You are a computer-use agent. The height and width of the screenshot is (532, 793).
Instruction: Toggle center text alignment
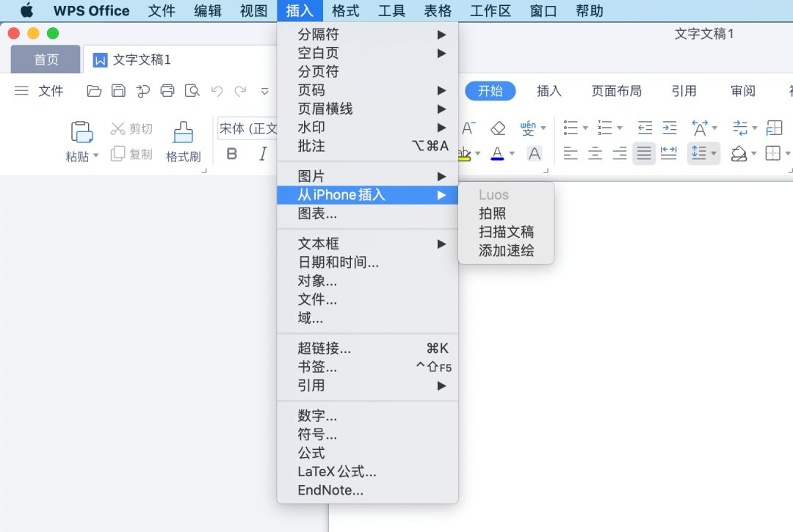[x=595, y=153]
